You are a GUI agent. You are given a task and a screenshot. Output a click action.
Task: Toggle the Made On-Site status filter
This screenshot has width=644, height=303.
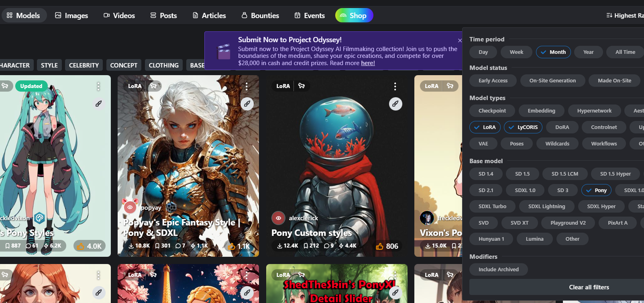click(614, 80)
